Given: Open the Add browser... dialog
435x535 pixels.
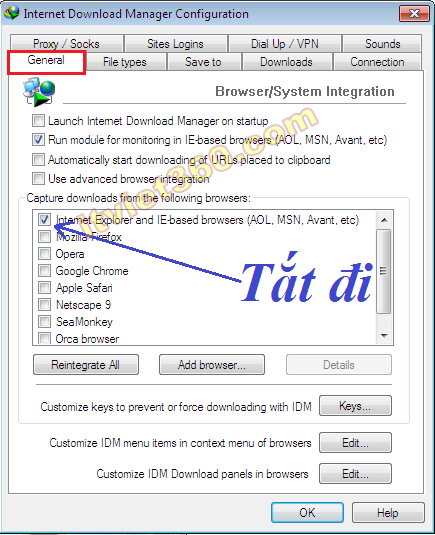Looking at the screenshot, I should click(212, 365).
